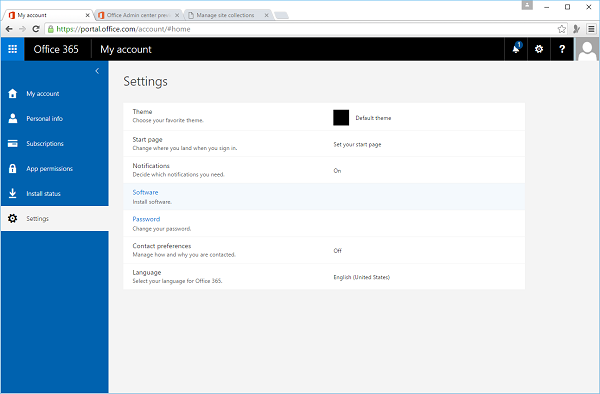Open the Office 365 app launcher grid
Image resolution: width=600 pixels, height=394 pixels.
(12, 49)
